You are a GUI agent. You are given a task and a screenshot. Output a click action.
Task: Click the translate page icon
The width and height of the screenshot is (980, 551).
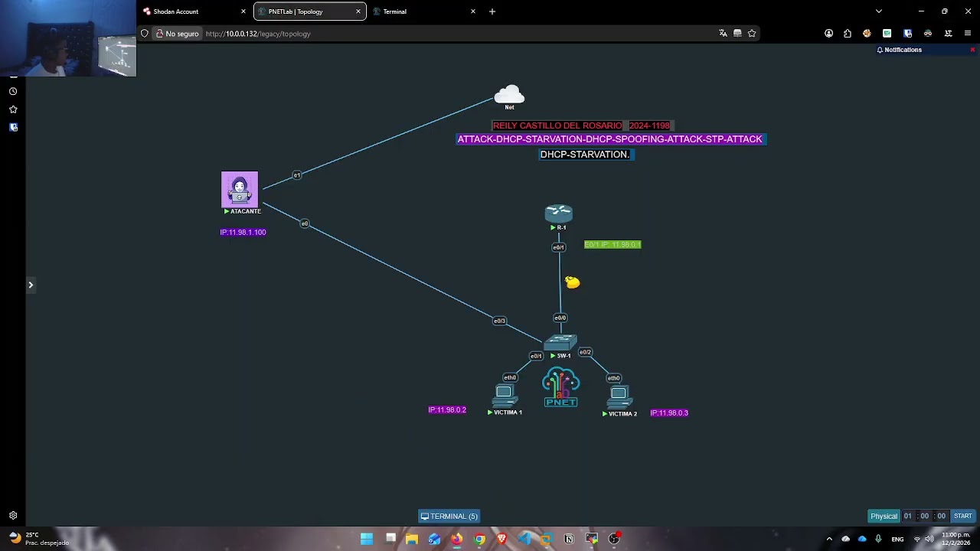click(723, 34)
